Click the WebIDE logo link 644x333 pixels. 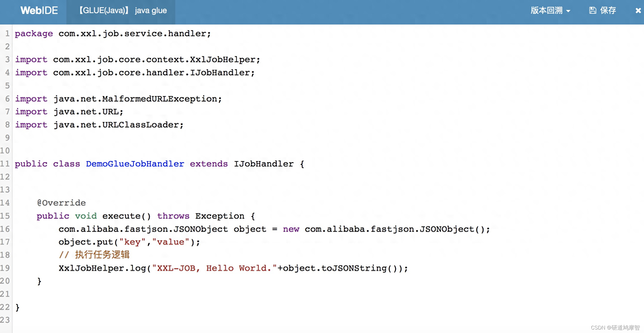[x=39, y=11]
